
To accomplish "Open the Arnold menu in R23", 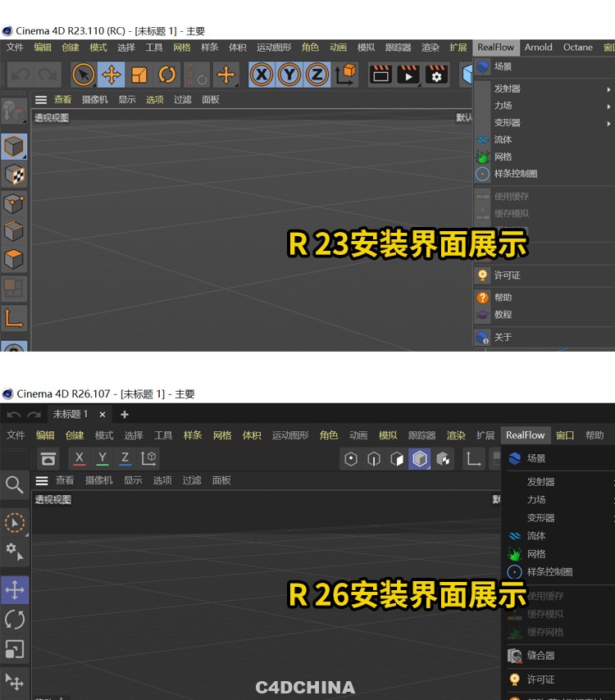I will pyautogui.click(x=538, y=48).
